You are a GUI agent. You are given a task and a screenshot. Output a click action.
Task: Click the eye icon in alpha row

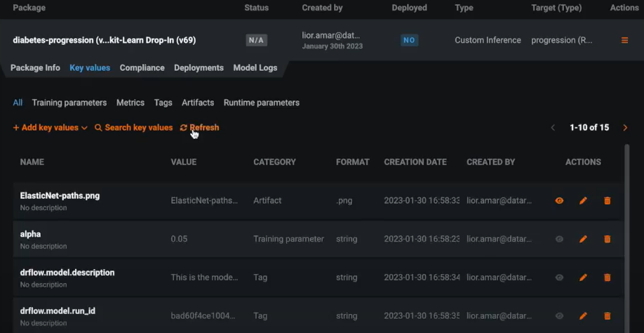559,240
